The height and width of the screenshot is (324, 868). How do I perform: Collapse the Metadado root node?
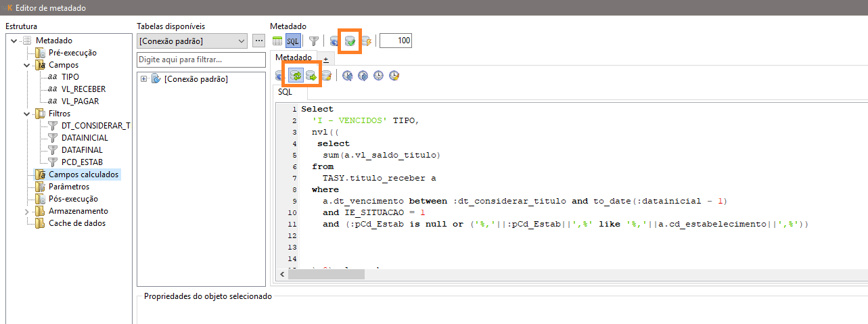point(15,41)
